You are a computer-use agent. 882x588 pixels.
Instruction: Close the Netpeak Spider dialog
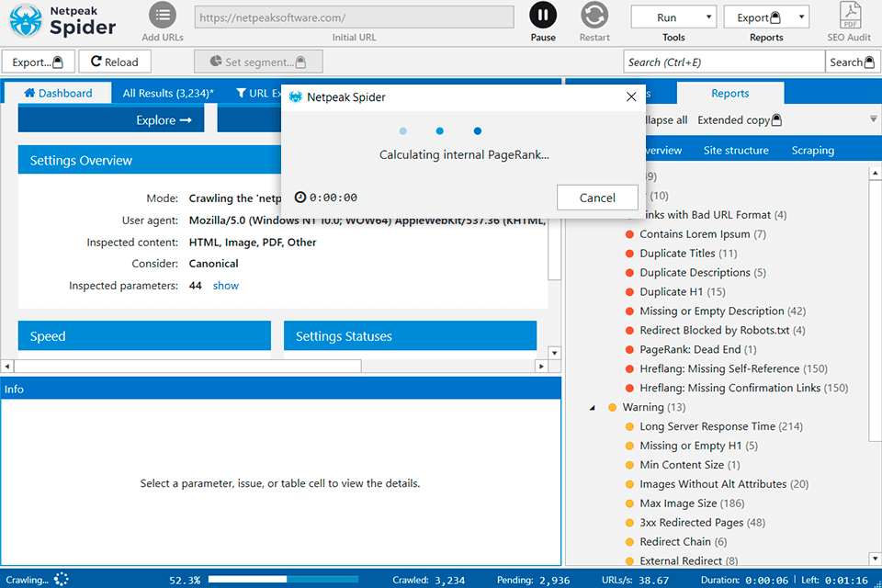pos(631,96)
